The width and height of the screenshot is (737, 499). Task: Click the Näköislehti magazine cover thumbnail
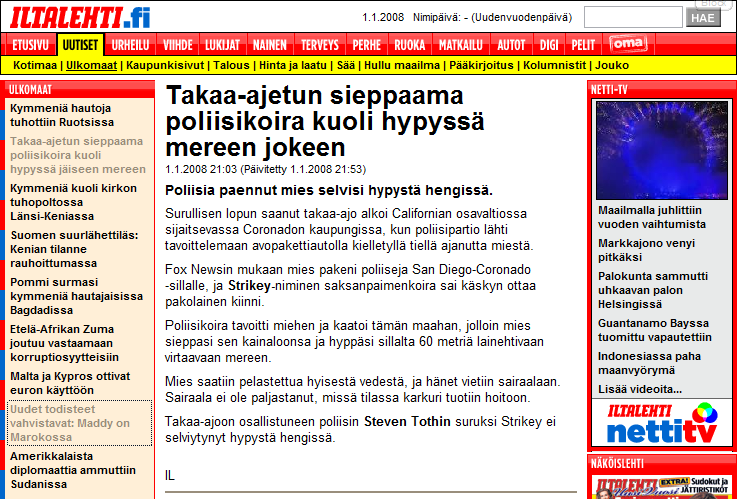coord(660,488)
